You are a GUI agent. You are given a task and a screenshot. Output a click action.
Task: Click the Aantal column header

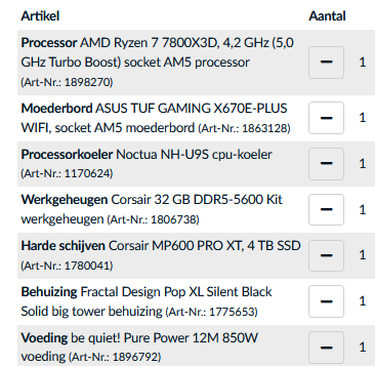click(x=327, y=16)
